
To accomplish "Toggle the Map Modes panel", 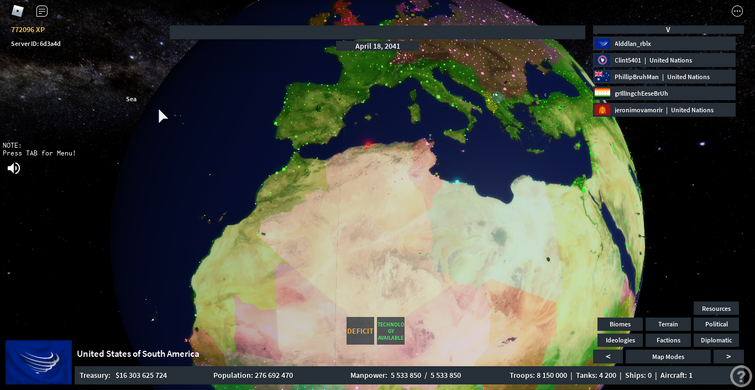I will [x=668, y=357].
